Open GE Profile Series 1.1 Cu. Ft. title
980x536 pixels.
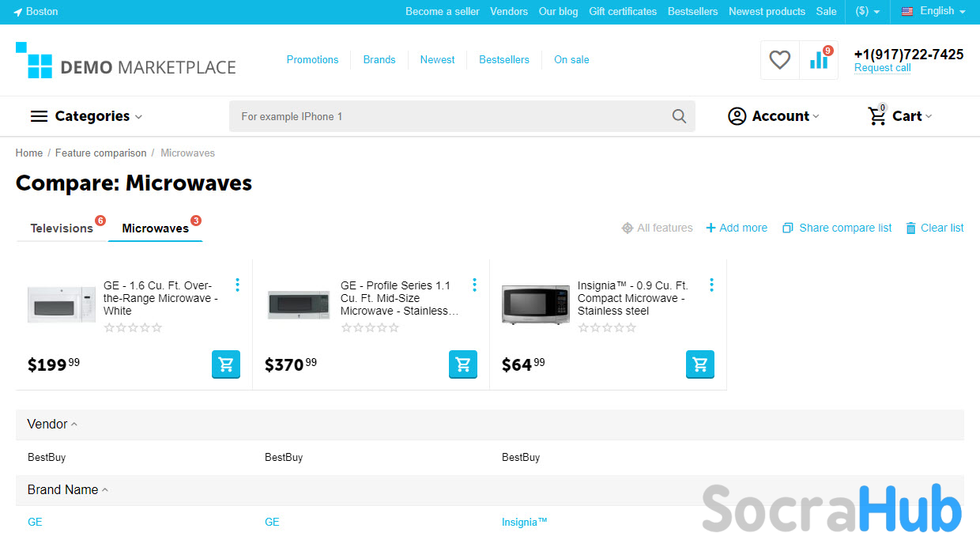coord(400,298)
